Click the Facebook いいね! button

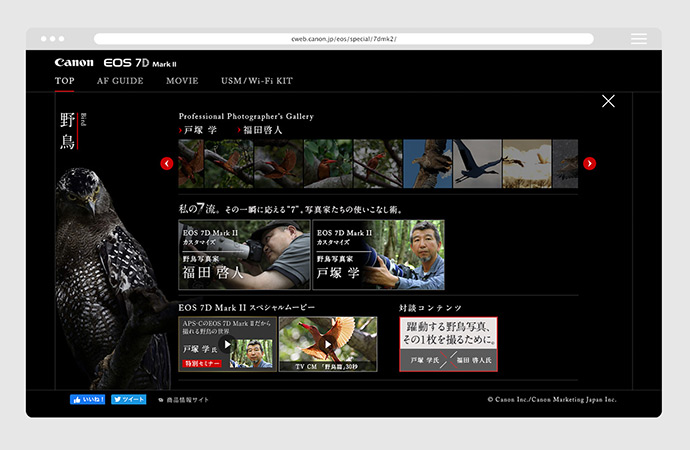(88, 399)
